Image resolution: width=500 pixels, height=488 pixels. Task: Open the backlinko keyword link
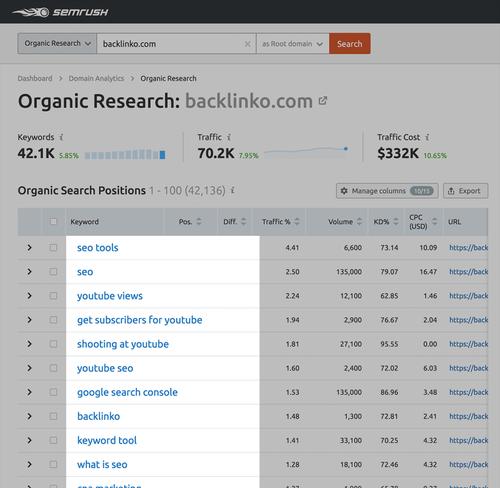pyautogui.click(x=99, y=416)
